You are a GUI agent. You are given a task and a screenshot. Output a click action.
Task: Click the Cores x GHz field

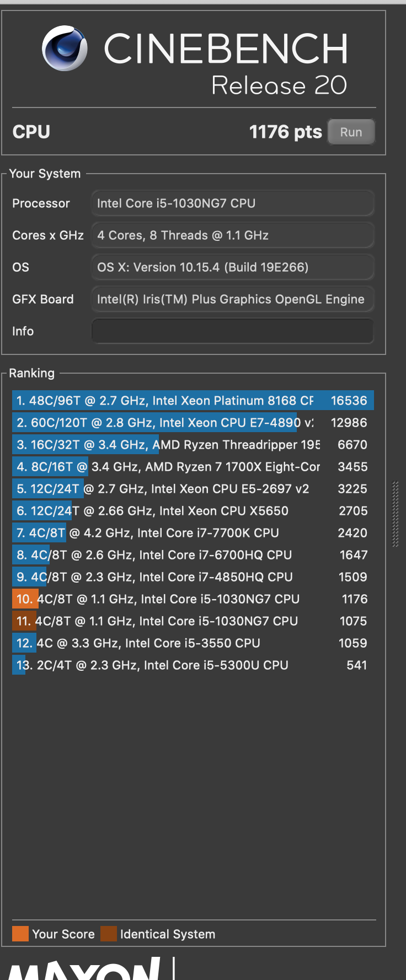click(x=232, y=235)
